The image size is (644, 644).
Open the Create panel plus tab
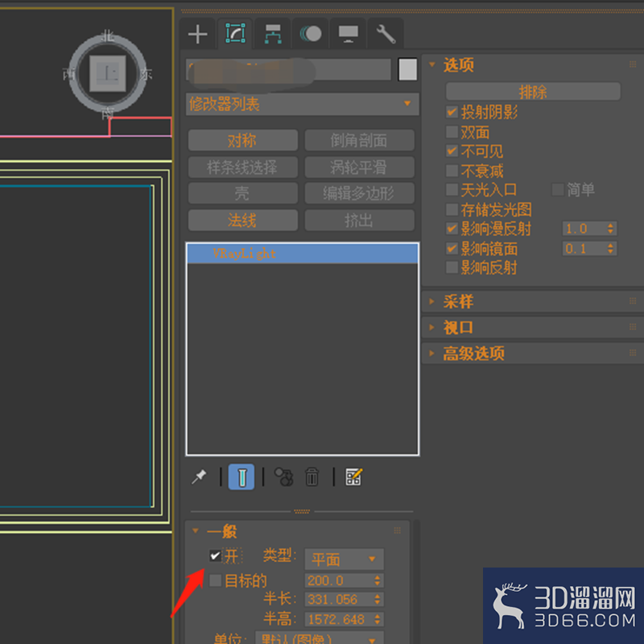pyautogui.click(x=197, y=34)
